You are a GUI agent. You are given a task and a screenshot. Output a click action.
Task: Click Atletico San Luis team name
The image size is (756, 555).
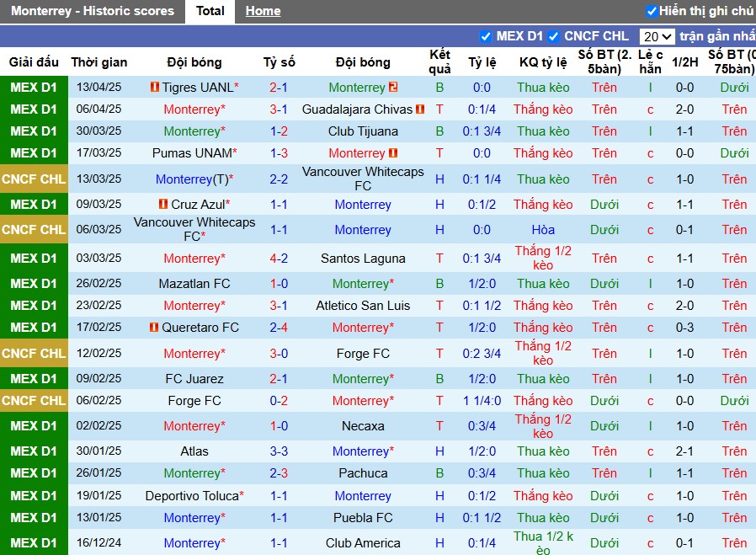click(x=363, y=306)
